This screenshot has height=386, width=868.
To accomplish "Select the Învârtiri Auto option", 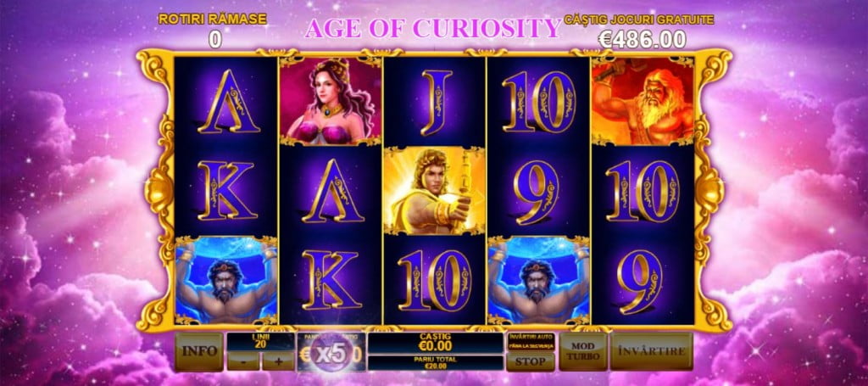I will [x=531, y=341].
